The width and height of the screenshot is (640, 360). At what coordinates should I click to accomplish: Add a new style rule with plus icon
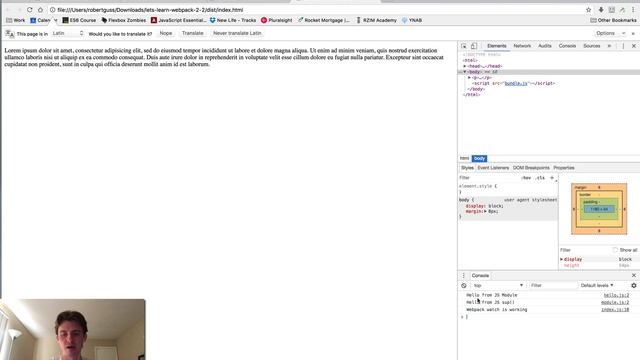pyautogui.click(x=552, y=178)
